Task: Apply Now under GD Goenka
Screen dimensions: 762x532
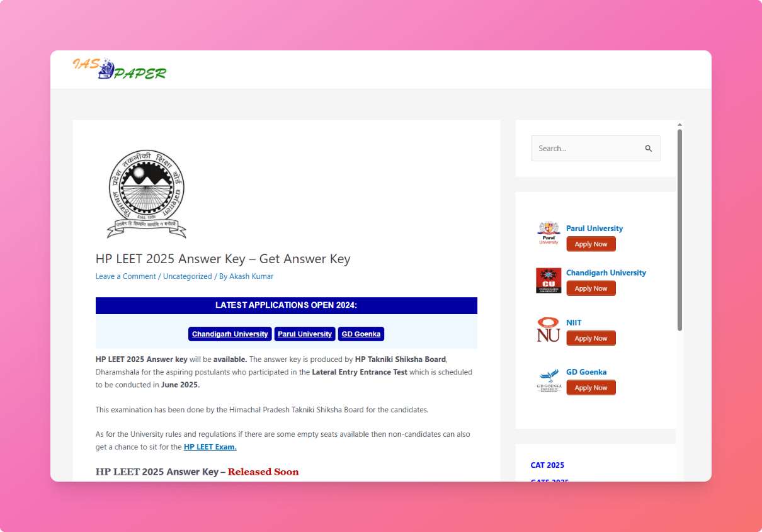Action: tap(591, 388)
